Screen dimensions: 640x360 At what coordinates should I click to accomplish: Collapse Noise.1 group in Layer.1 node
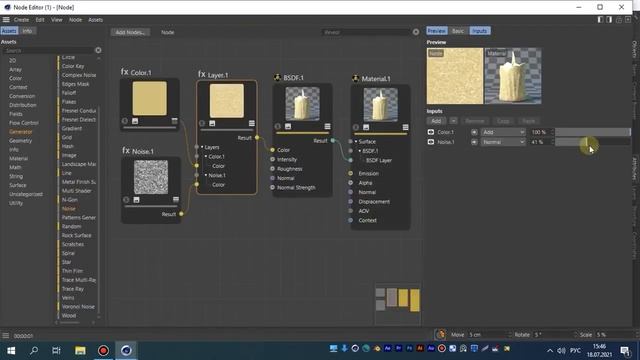pyautogui.click(x=206, y=175)
